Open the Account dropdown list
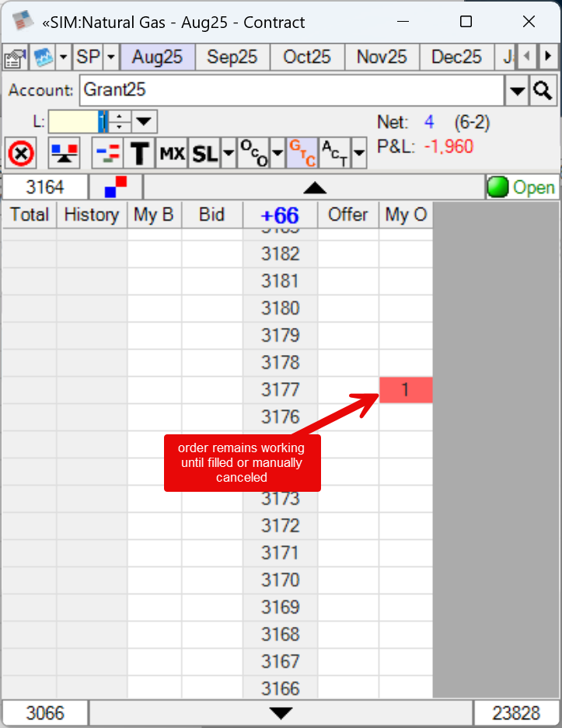Screen dimensions: 562x728 tap(517, 91)
